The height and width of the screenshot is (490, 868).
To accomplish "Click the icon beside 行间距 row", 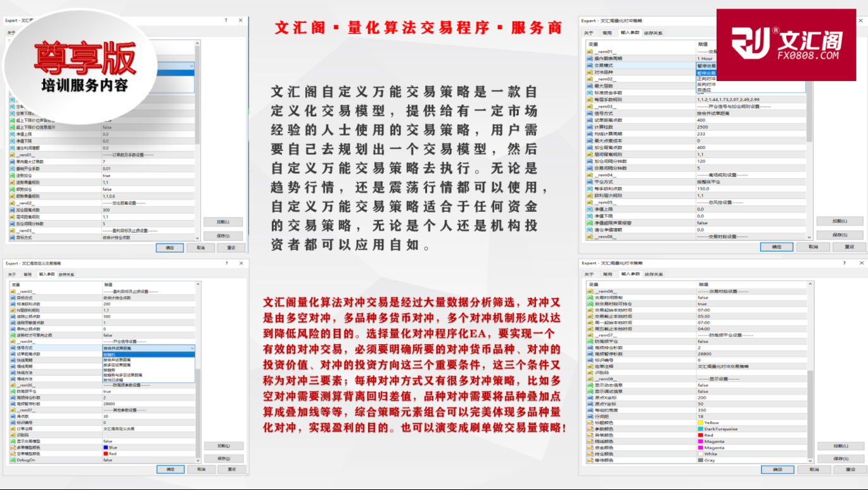I will [x=590, y=416].
